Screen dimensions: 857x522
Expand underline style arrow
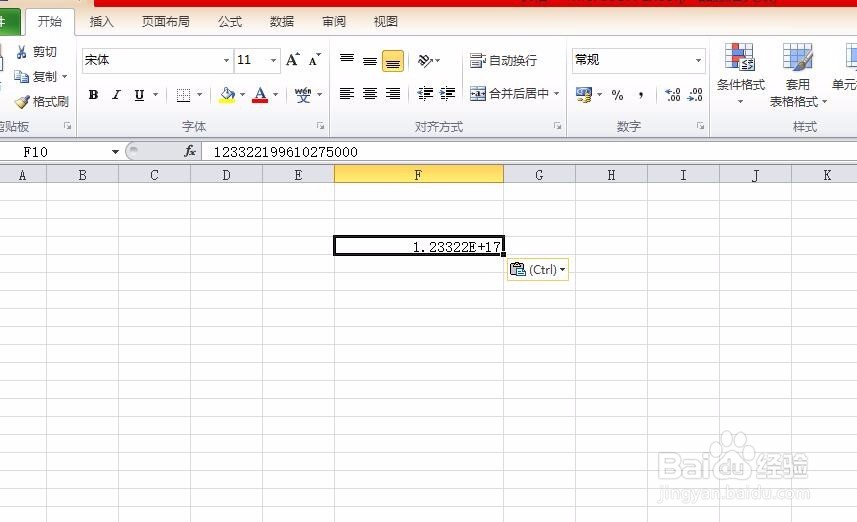click(x=156, y=95)
